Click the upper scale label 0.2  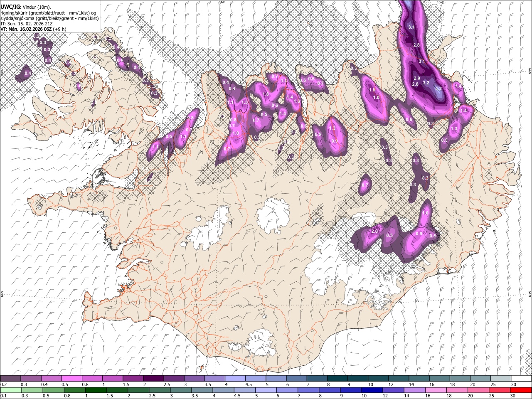[3, 384]
